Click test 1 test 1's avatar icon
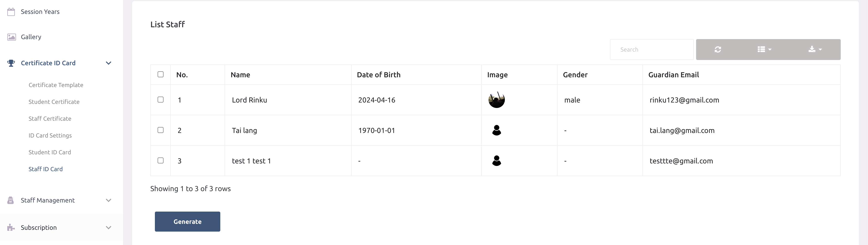The image size is (868, 245). 496,160
